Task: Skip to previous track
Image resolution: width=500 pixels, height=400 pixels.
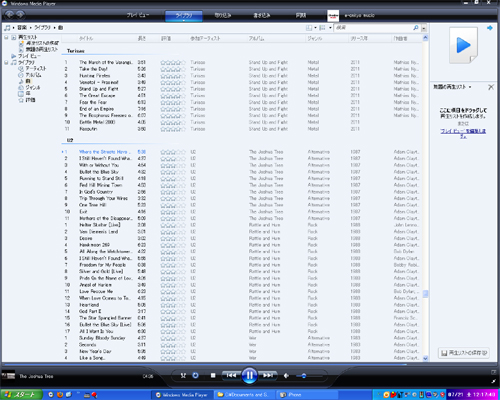Action: [231, 375]
